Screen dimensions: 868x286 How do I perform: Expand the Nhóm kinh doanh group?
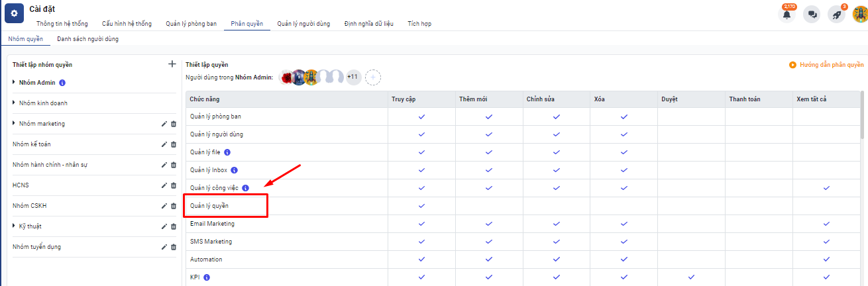point(14,103)
